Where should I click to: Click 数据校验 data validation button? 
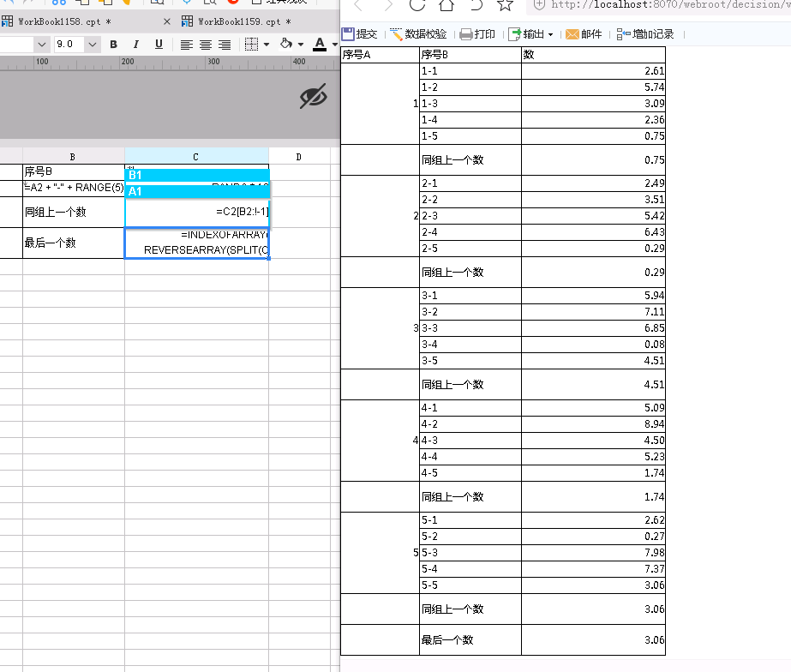(x=419, y=34)
